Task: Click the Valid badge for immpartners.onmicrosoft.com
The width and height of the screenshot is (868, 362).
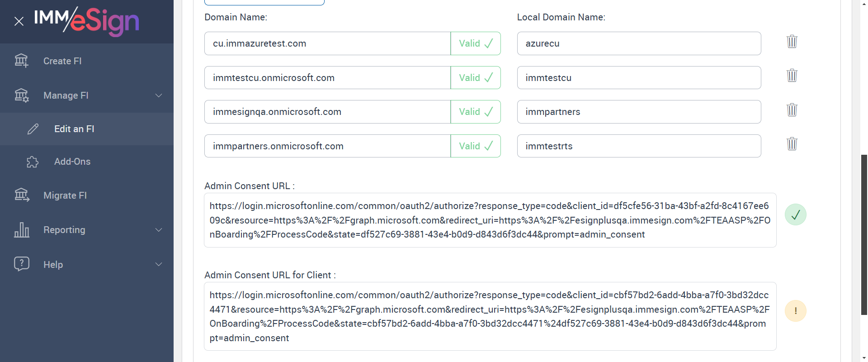Action: (475, 146)
